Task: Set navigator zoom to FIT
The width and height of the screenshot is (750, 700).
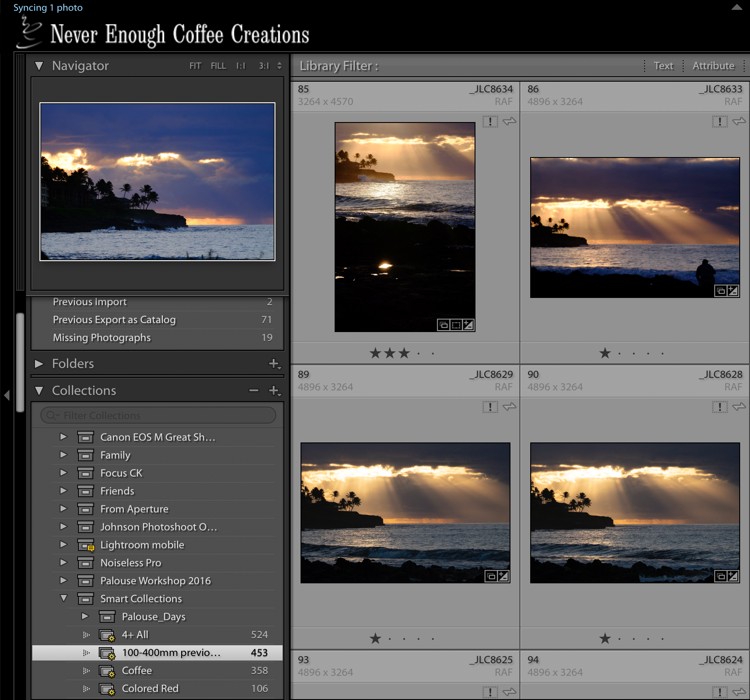Action: pos(195,66)
